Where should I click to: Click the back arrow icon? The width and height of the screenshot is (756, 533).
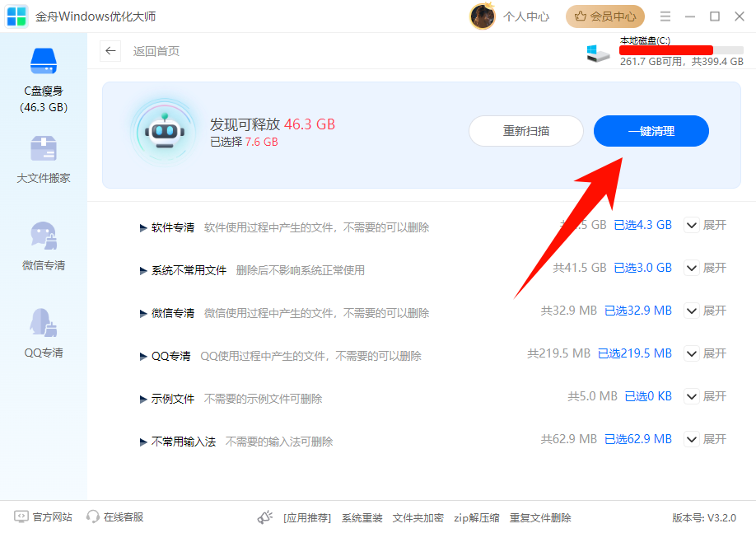point(110,51)
